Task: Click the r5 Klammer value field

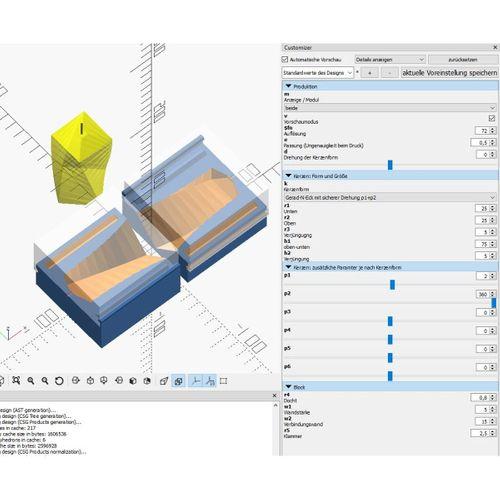Action: click(x=483, y=433)
